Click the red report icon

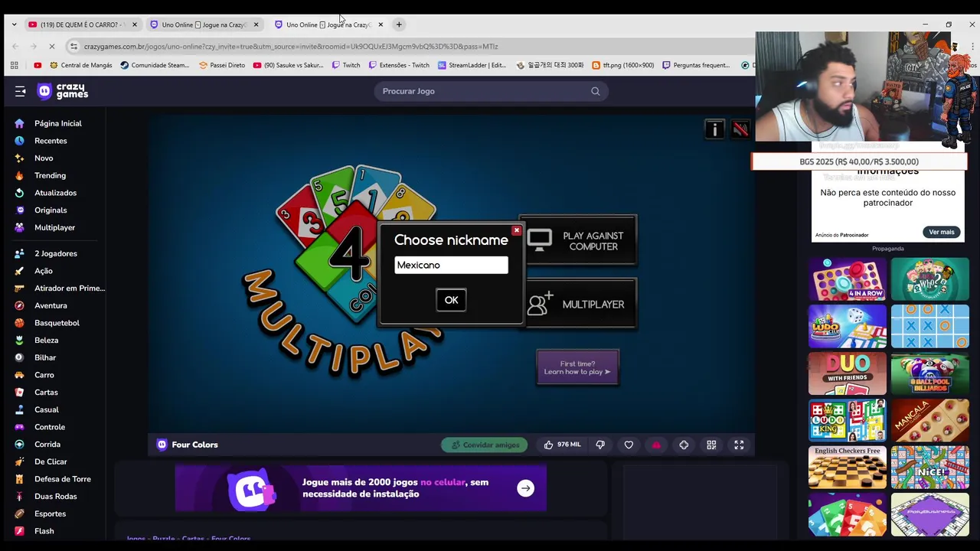tap(656, 445)
